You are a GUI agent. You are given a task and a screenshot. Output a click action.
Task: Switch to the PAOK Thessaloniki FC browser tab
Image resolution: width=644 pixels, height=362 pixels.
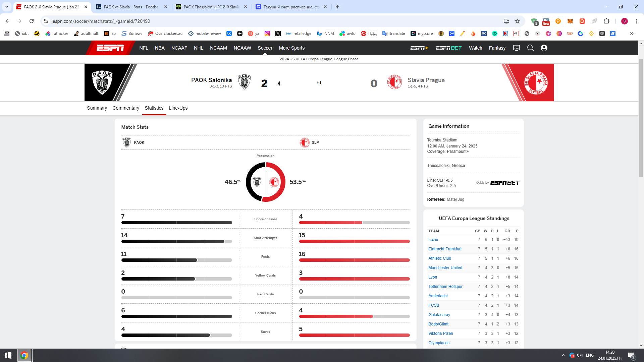tap(211, 7)
